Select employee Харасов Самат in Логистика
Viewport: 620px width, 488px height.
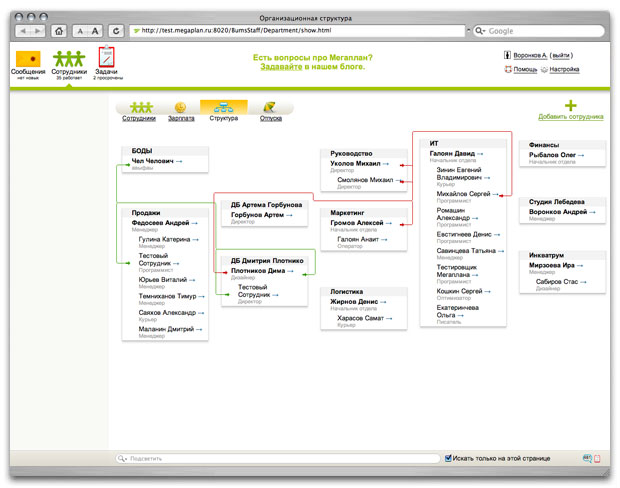click(361, 318)
